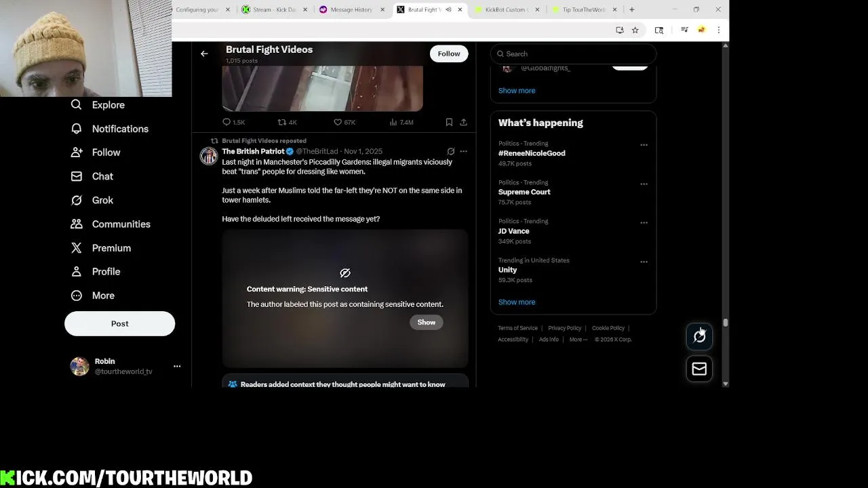868x488 pixels.
Task: Click the Search input field
Action: pyautogui.click(x=574, y=54)
